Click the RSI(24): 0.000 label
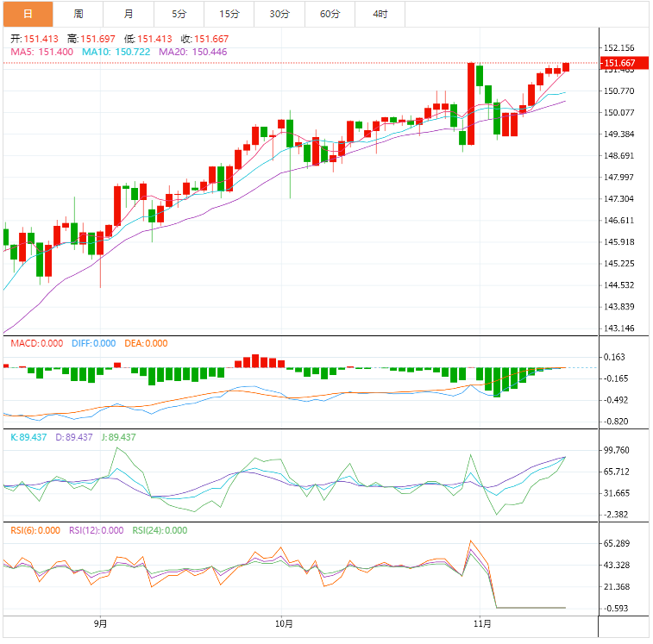Image resolution: width=653 pixels, height=644 pixels. point(160,530)
